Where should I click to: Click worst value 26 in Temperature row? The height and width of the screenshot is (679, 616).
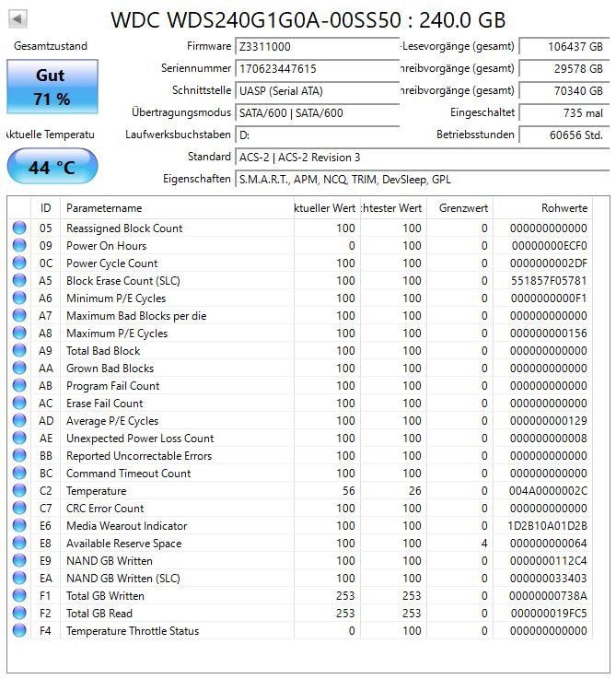click(x=414, y=491)
